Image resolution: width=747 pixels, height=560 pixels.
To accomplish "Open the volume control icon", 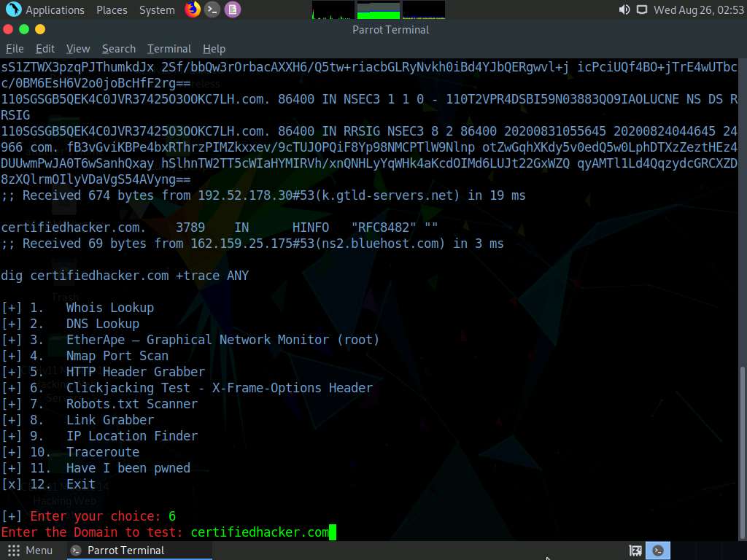I will pos(624,9).
